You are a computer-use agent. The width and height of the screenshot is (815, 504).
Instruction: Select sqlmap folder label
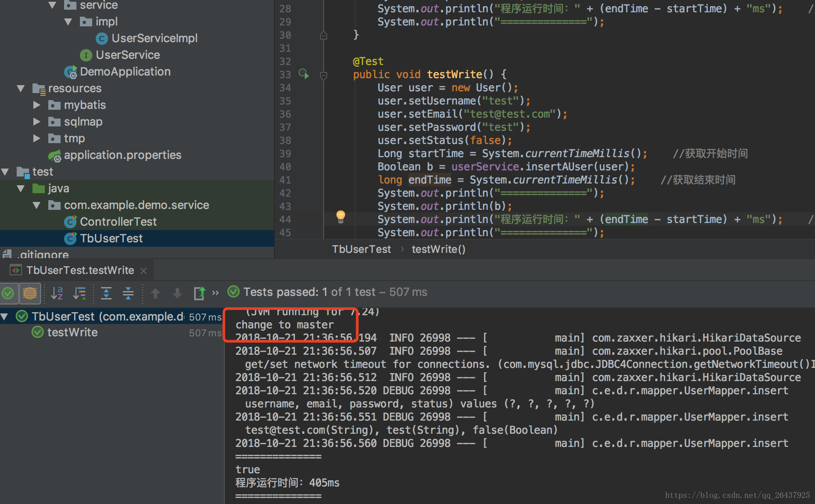pos(83,122)
